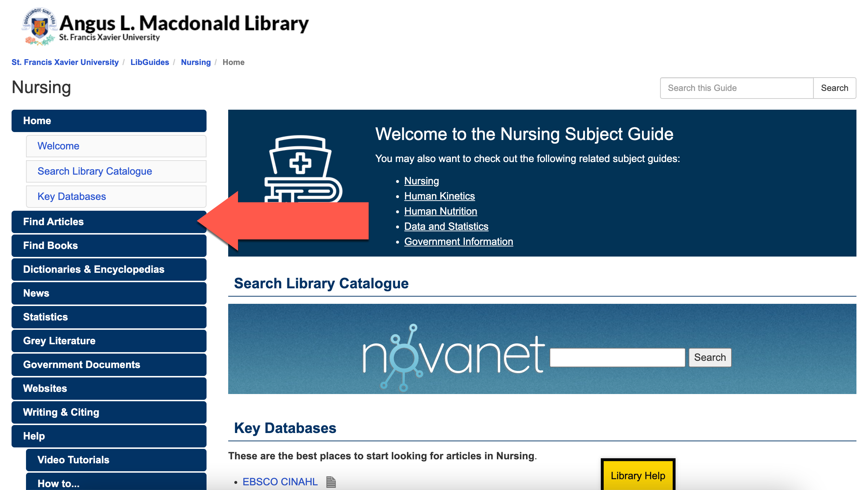Open the Grey Literature page

(109, 341)
